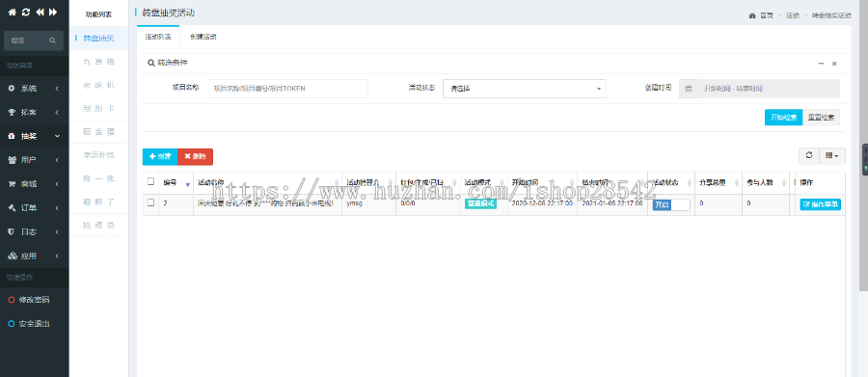Click the sort arrows on the 参与人数 column
This screenshot has height=377, width=868.
coord(785,182)
